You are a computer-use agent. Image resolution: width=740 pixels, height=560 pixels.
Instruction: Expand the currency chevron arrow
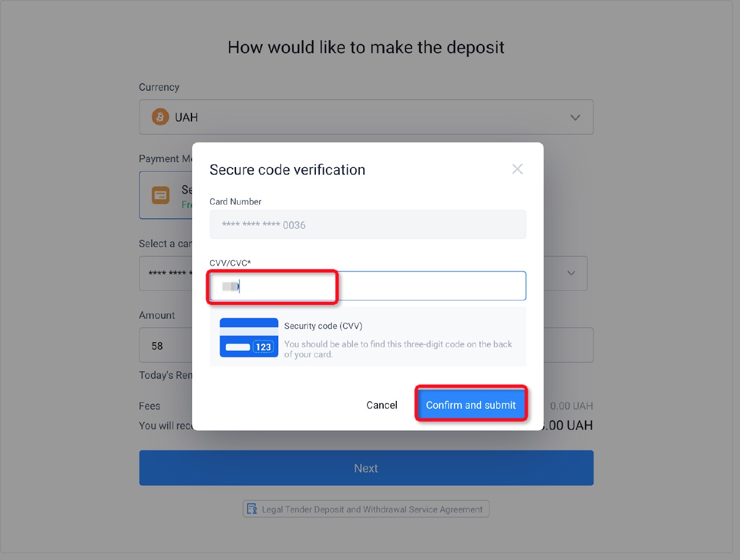(575, 117)
